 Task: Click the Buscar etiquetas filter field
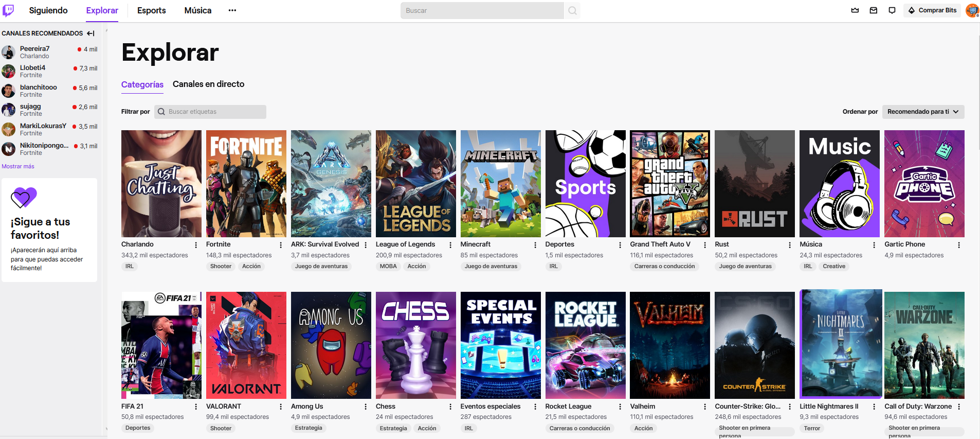click(210, 112)
